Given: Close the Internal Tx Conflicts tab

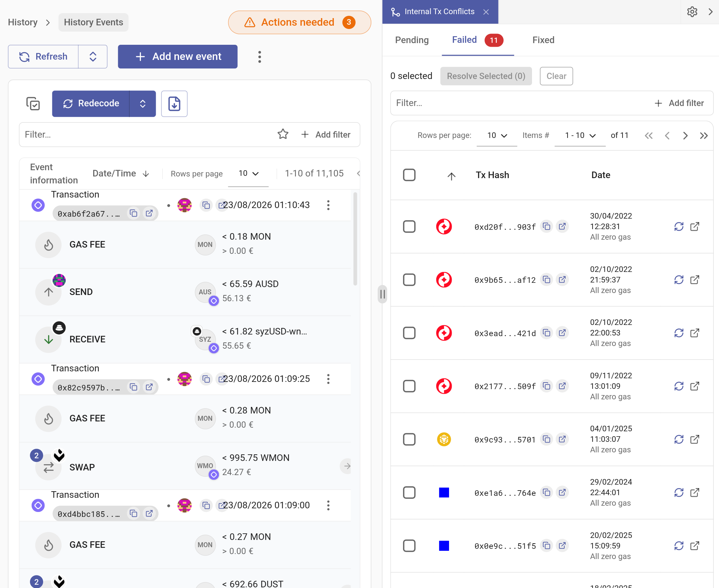Looking at the screenshot, I should tap(486, 12).
